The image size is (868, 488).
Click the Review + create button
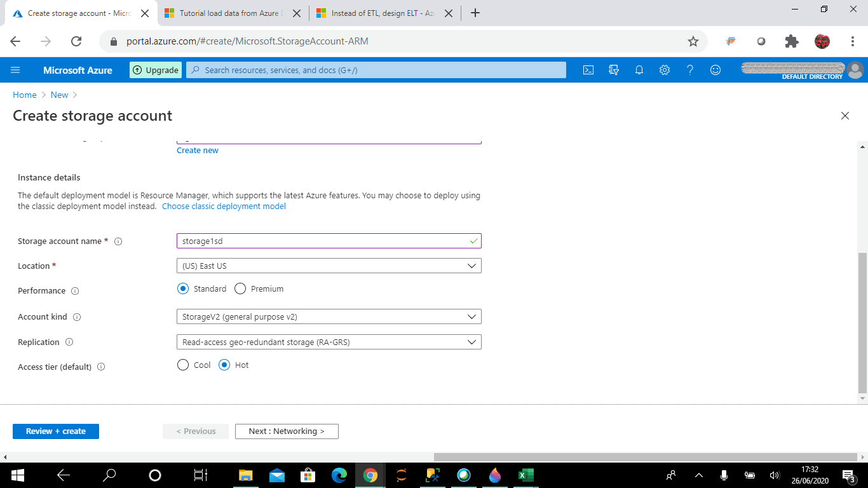56,431
